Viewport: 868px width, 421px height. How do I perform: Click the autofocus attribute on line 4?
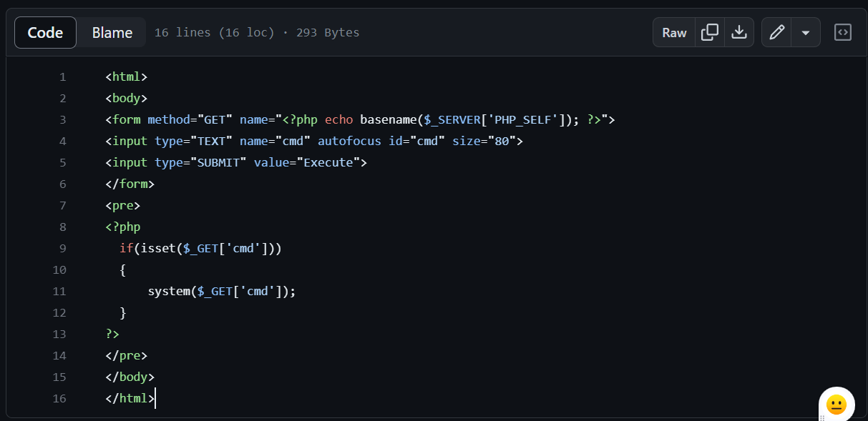pyautogui.click(x=349, y=141)
